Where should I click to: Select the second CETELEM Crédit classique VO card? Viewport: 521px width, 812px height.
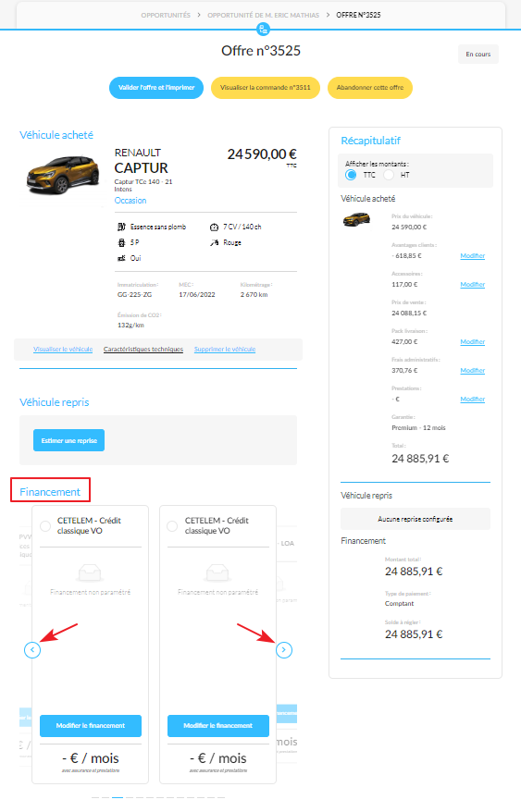pyautogui.click(x=173, y=526)
